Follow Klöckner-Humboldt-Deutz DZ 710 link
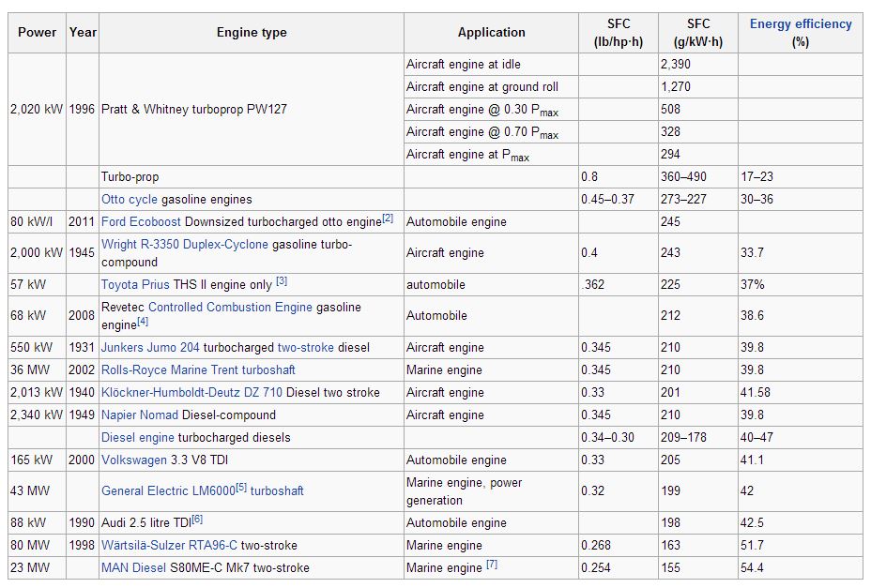 191,393
